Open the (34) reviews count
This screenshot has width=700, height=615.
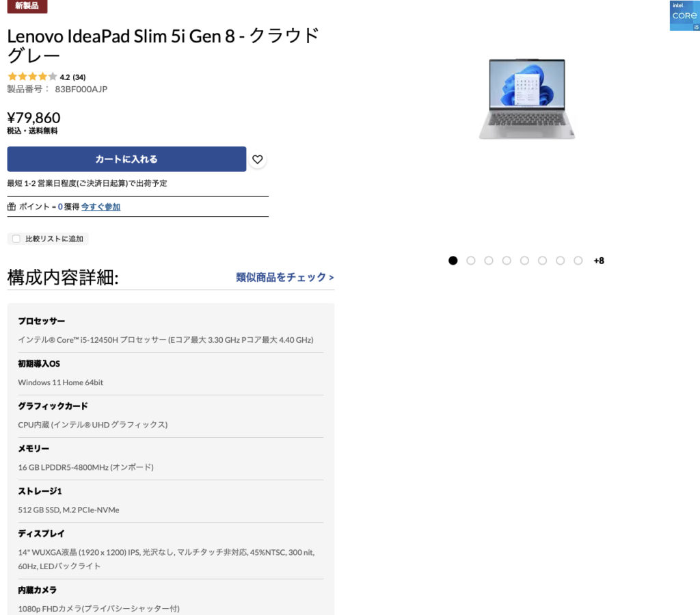click(x=79, y=77)
